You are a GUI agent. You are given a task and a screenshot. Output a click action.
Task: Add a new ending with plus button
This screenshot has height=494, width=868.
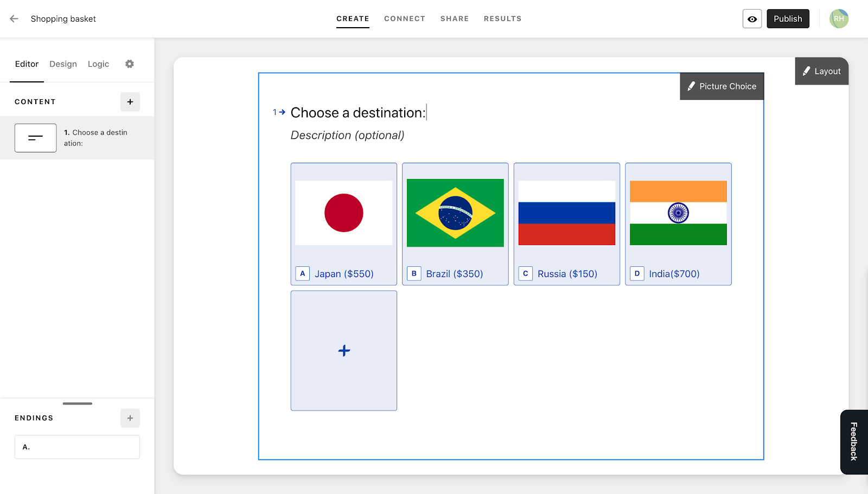[130, 418]
